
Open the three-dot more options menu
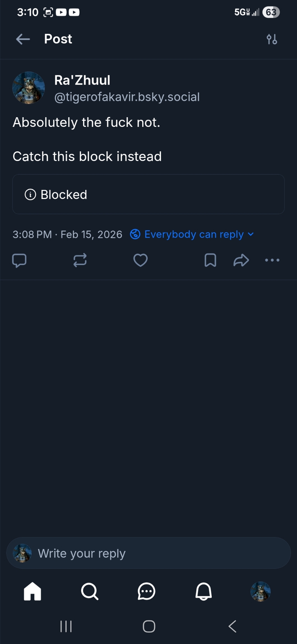(x=272, y=260)
